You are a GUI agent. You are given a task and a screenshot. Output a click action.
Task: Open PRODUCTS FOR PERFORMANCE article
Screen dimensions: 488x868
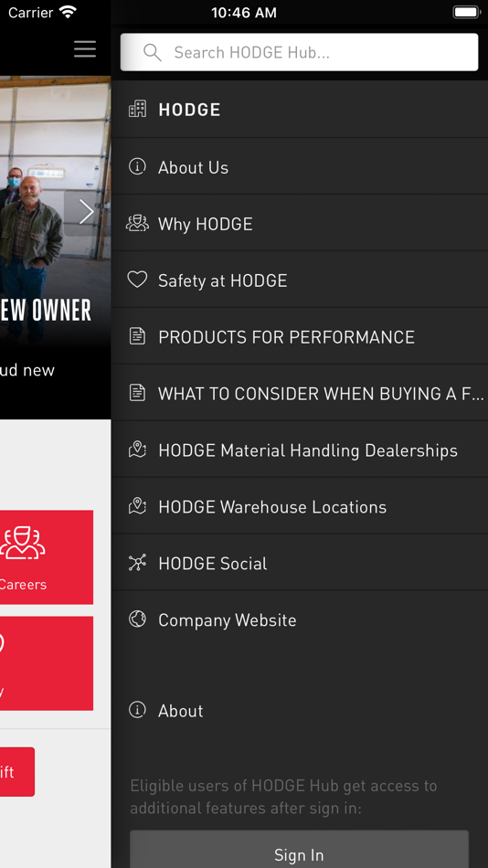[x=300, y=336]
